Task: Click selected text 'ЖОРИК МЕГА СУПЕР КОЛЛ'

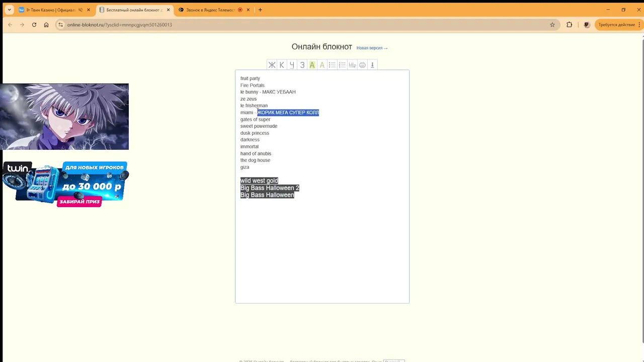Action: pyautogui.click(x=288, y=113)
